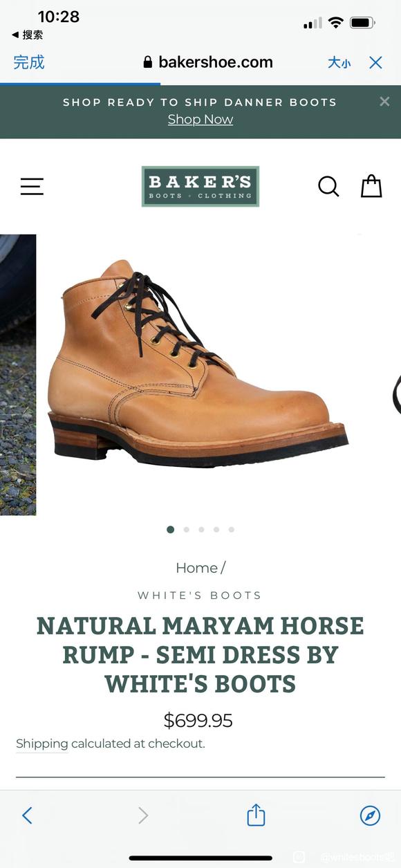Jump to the fifth carousel dot
The height and width of the screenshot is (868, 401).
pos(231,530)
